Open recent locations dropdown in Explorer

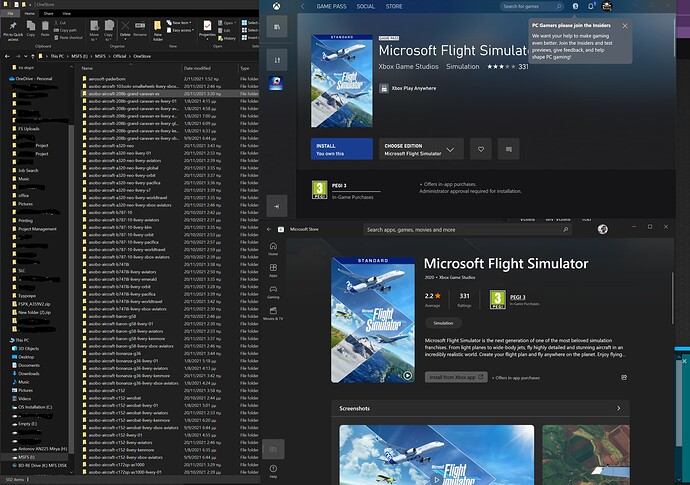(26, 56)
